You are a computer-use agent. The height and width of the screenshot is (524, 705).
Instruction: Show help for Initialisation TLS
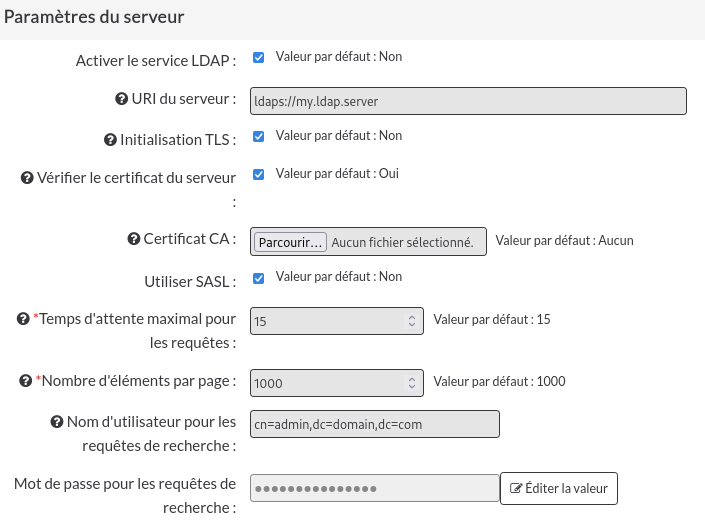coord(110,140)
